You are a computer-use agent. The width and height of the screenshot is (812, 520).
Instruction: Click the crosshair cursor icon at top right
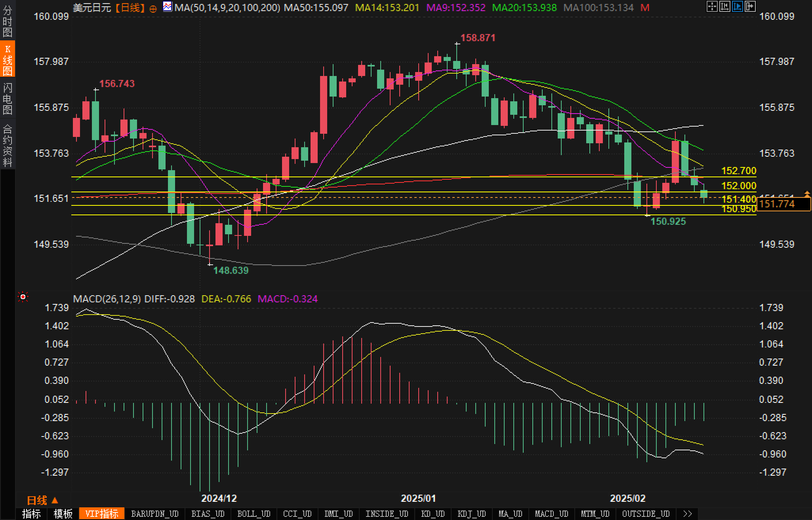point(712,6)
